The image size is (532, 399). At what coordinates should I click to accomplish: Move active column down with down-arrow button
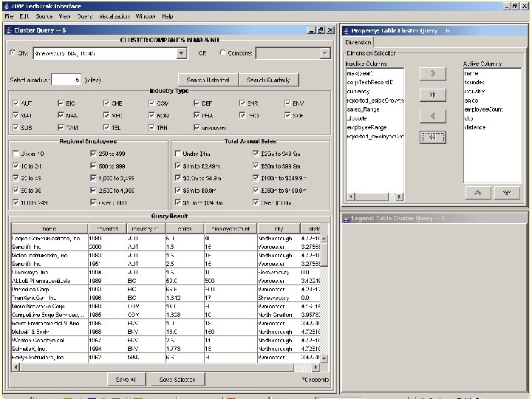click(x=507, y=192)
